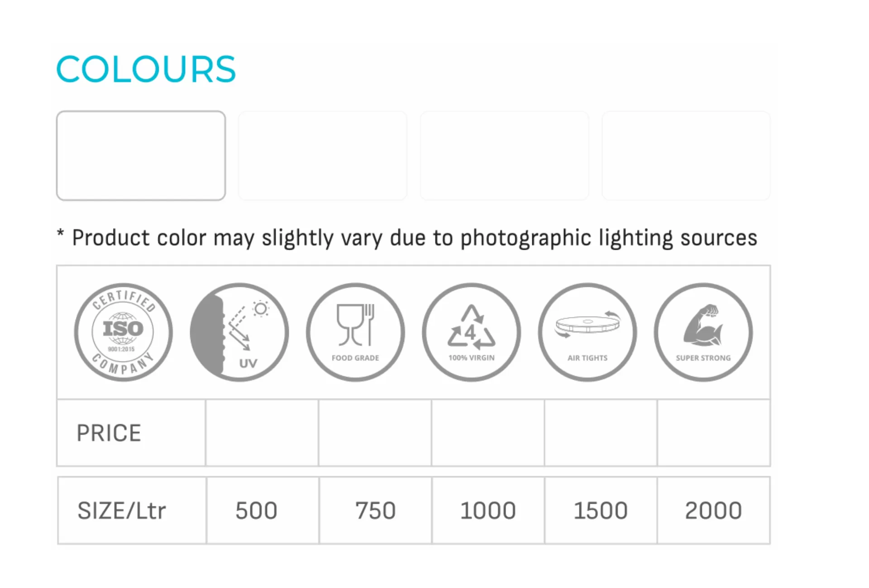The image size is (869, 588).
Task: Choose the 750 litre size option
Action: click(x=375, y=510)
